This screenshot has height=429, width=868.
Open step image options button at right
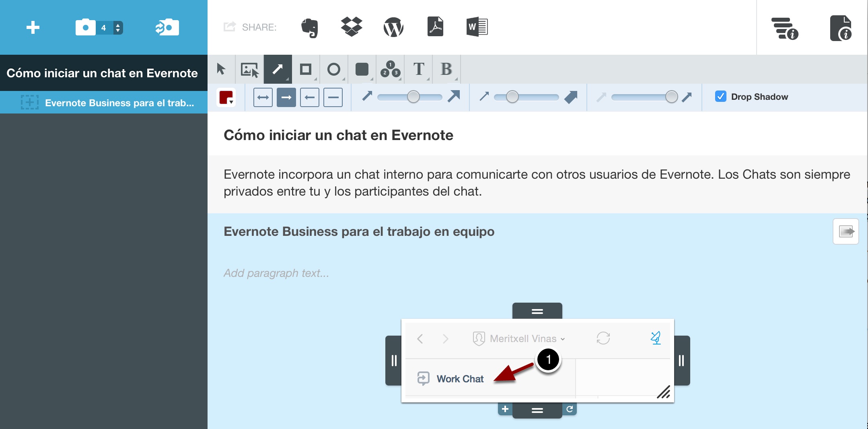tap(845, 231)
